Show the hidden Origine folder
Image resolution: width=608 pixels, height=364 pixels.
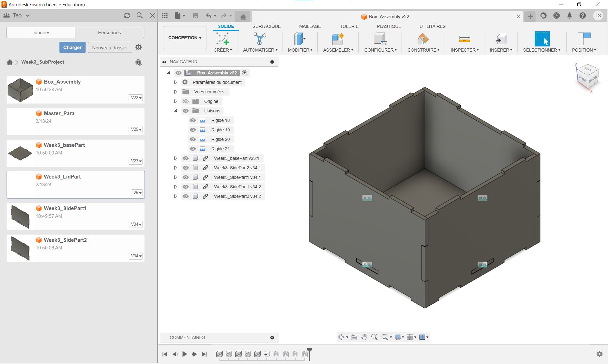pyautogui.click(x=186, y=101)
